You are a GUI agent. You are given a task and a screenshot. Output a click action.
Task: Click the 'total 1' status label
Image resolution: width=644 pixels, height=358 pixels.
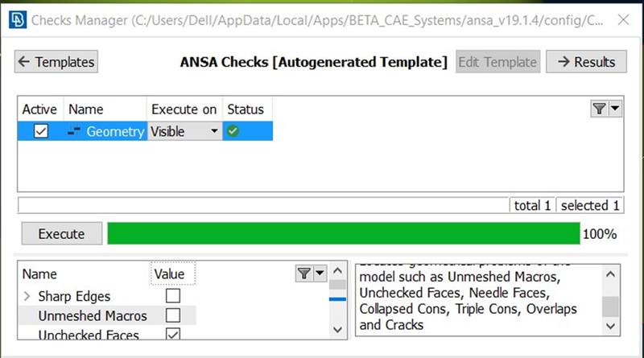(532, 205)
